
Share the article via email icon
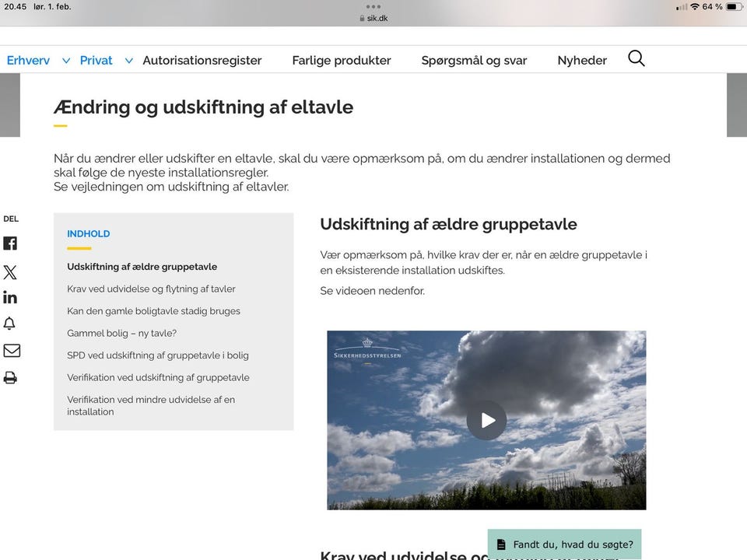(10, 350)
